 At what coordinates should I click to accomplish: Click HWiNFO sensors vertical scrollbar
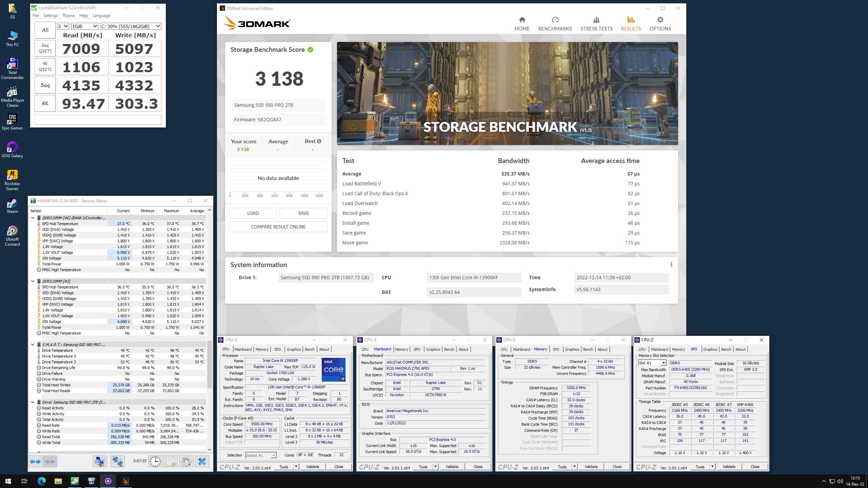tap(210, 364)
